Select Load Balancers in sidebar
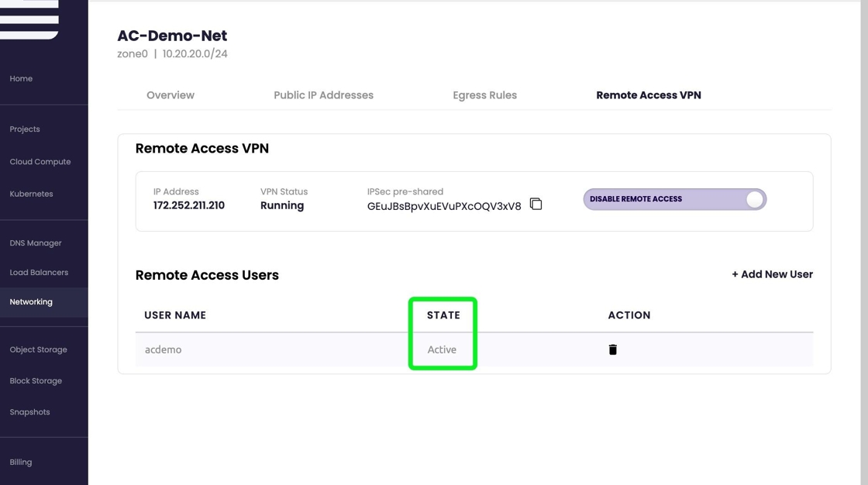This screenshot has width=868, height=485. [39, 273]
